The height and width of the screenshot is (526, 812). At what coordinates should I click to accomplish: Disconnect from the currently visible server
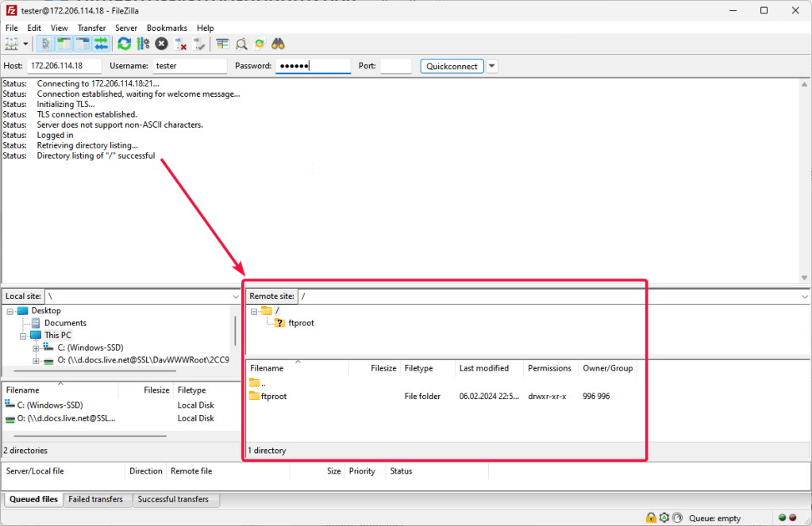[181, 44]
